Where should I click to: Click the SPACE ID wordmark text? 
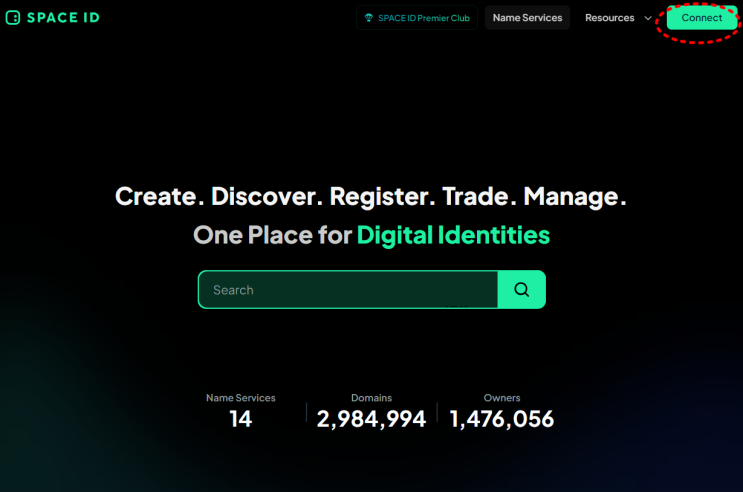63,18
